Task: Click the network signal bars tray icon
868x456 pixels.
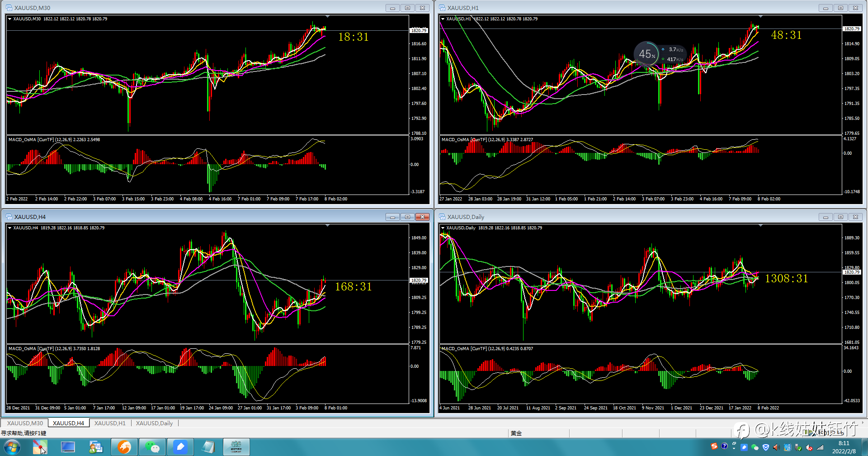Action: 820,447
